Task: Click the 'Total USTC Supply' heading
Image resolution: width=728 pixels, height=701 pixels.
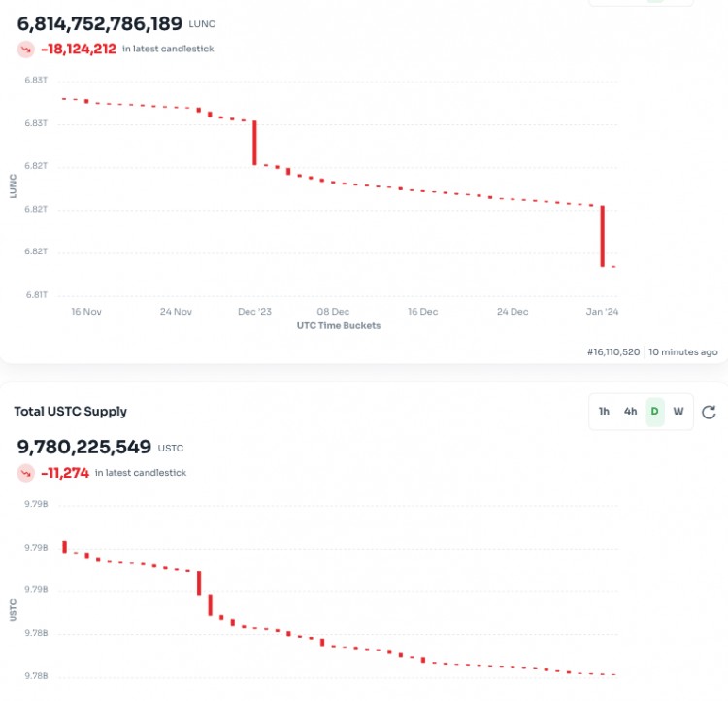Action: [x=70, y=412]
